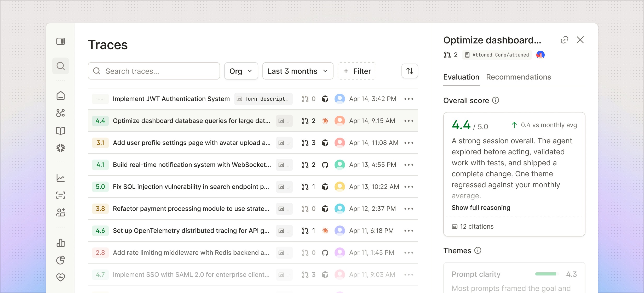The height and width of the screenshot is (293, 644).
Task: Click the GitHub icon on WebSocket notification row
Action: tap(325, 165)
